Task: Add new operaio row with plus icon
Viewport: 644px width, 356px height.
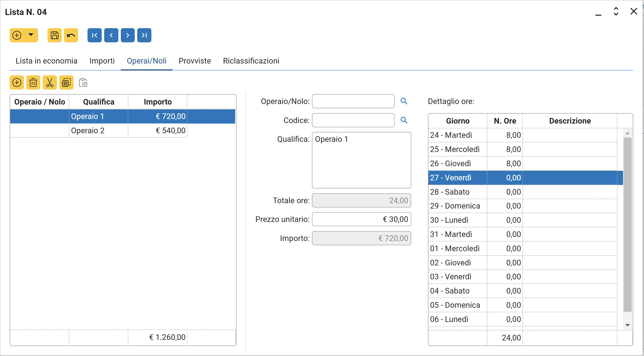Action: pos(17,83)
